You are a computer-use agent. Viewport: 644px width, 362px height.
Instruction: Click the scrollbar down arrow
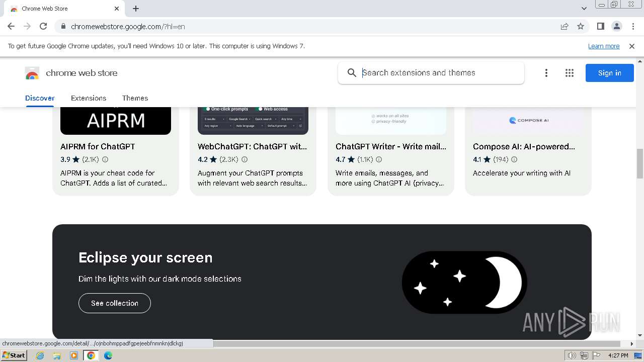click(640, 335)
